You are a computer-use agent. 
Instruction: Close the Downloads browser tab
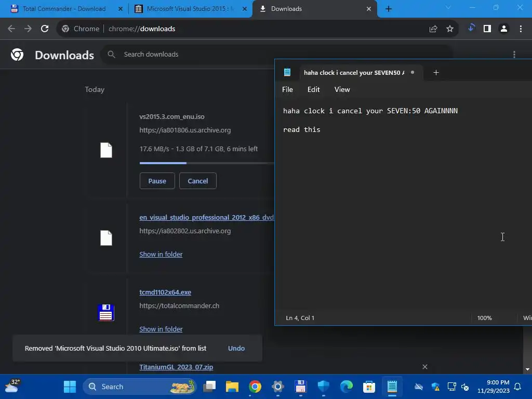coord(369,9)
